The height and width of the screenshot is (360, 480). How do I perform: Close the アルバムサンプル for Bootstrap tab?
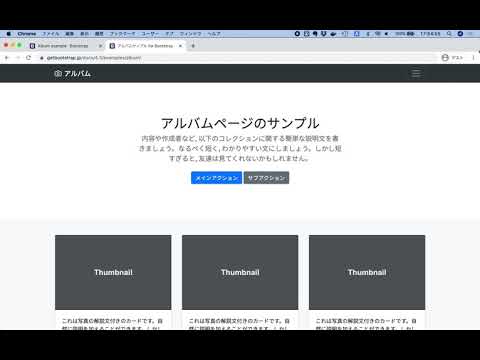click(180, 46)
